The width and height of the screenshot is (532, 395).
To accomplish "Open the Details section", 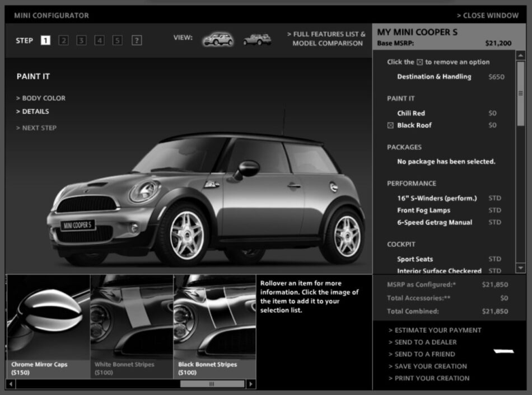I will click(x=32, y=111).
